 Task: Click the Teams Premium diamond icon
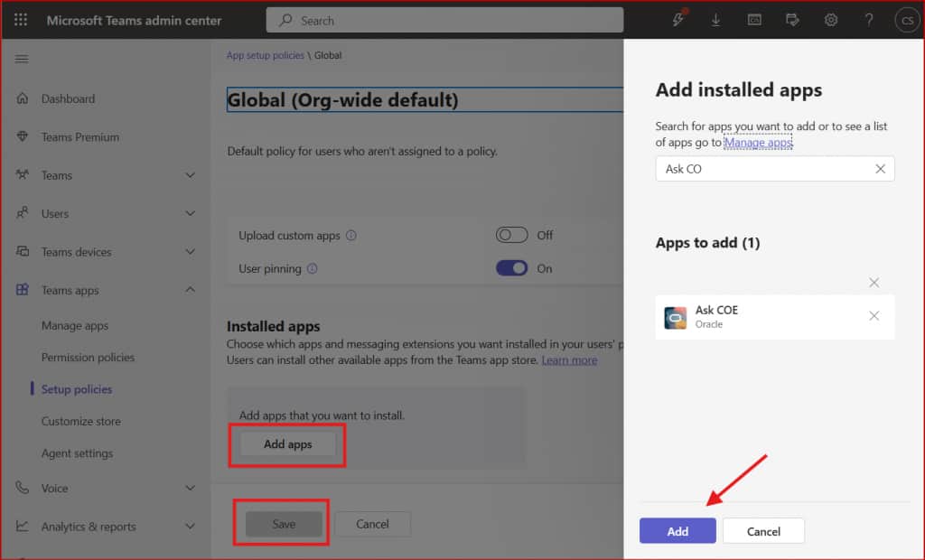point(23,137)
